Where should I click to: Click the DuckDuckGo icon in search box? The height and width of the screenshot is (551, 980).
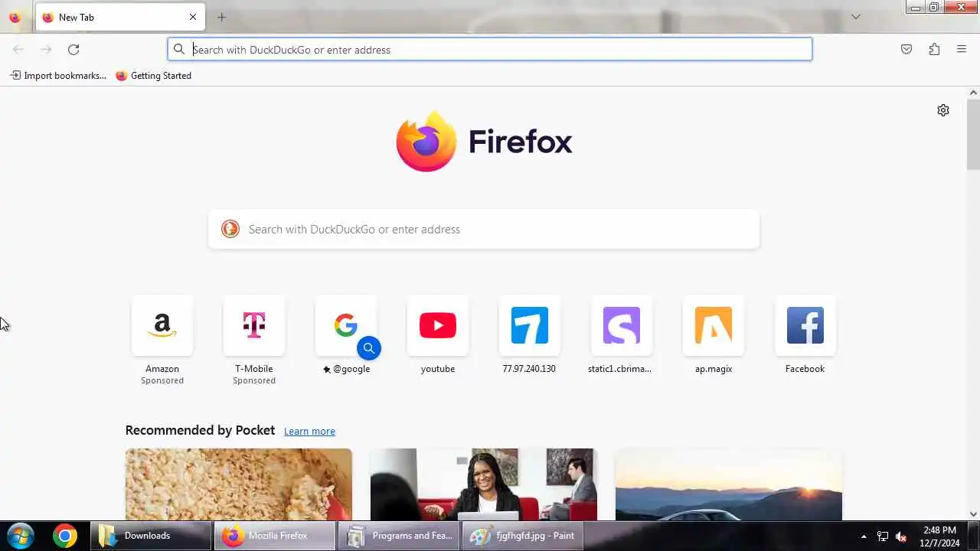click(230, 229)
